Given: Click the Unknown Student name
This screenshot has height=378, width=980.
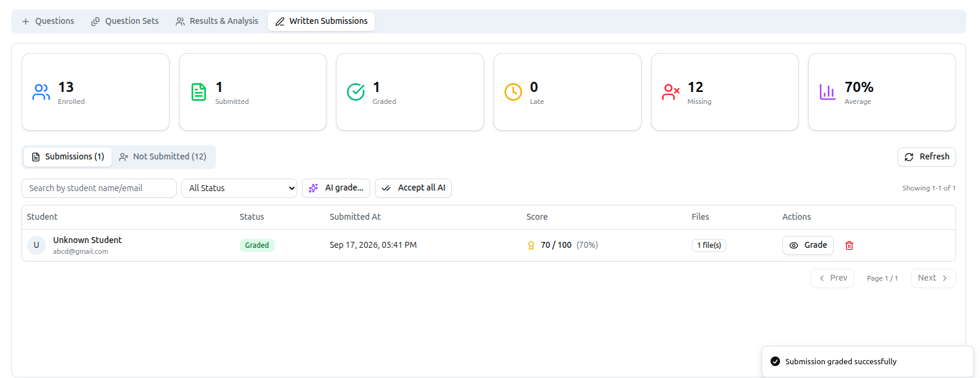Looking at the screenshot, I should pyautogui.click(x=87, y=240).
